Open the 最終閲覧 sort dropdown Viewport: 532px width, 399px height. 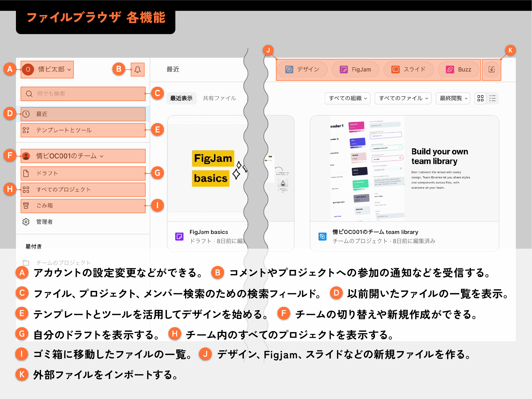[x=453, y=98]
